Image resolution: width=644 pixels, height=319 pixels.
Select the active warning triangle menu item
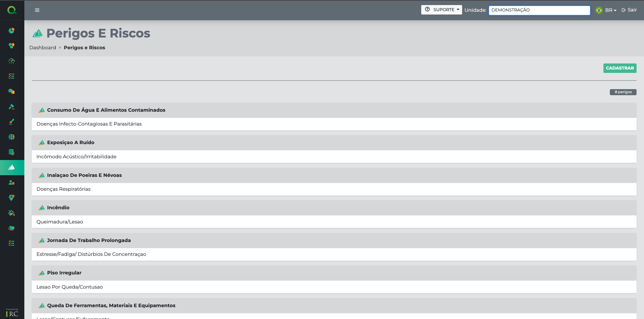click(11, 167)
